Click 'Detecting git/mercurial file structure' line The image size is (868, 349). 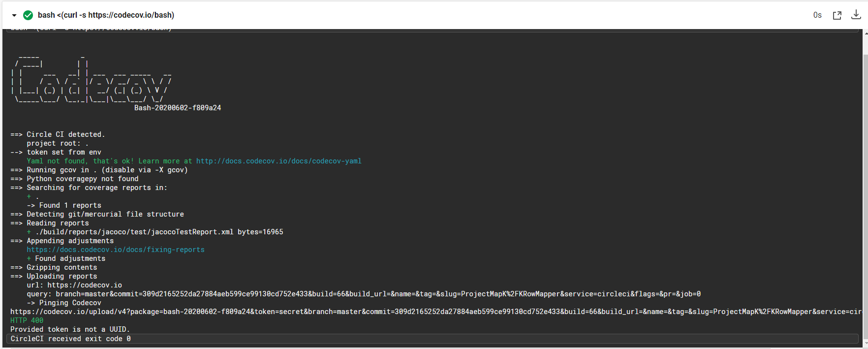(97, 214)
